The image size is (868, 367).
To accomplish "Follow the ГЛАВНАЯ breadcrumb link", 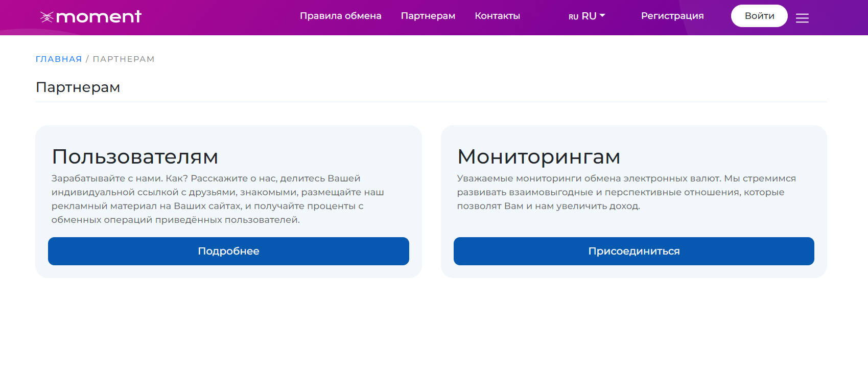I will (x=59, y=59).
